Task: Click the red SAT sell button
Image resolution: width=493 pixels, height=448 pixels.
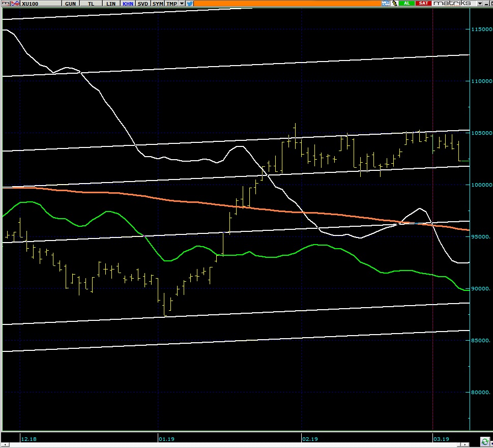Action: tap(423, 3)
